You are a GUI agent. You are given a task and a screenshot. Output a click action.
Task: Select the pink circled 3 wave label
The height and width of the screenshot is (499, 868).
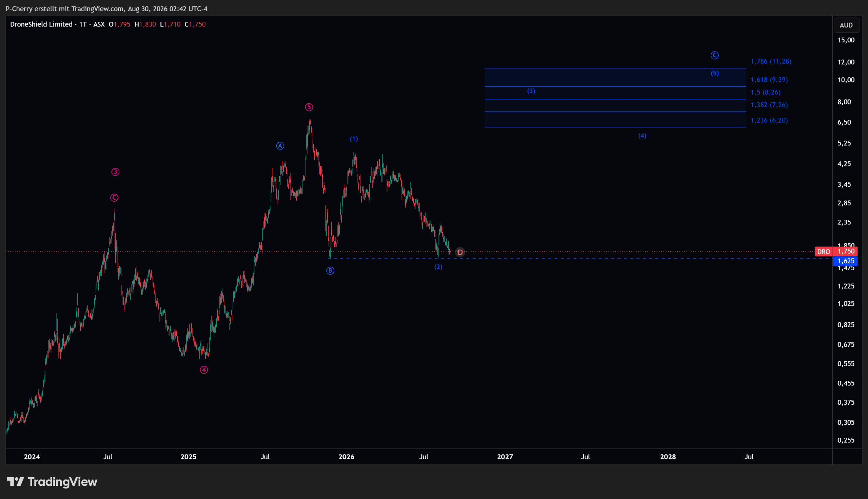point(115,172)
